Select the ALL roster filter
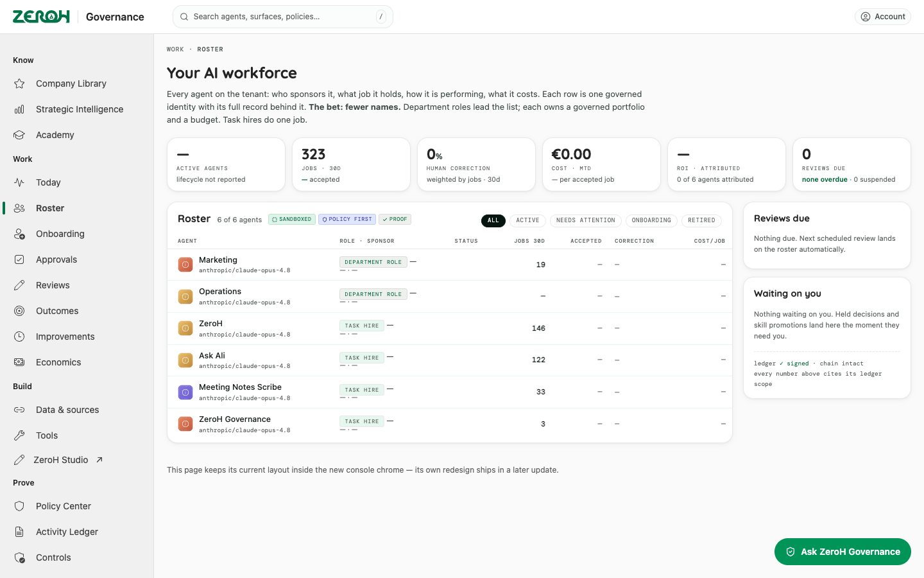Viewport: 924px width, 578px height. click(493, 220)
